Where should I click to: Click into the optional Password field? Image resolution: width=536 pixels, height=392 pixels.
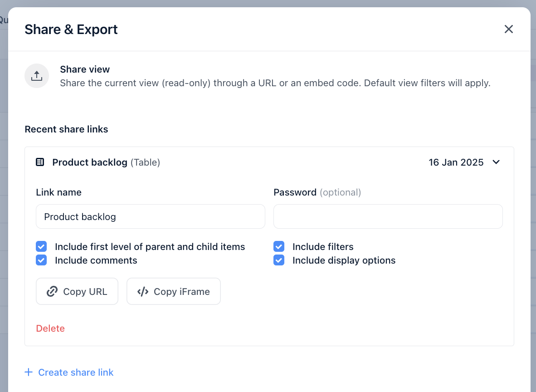click(388, 216)
